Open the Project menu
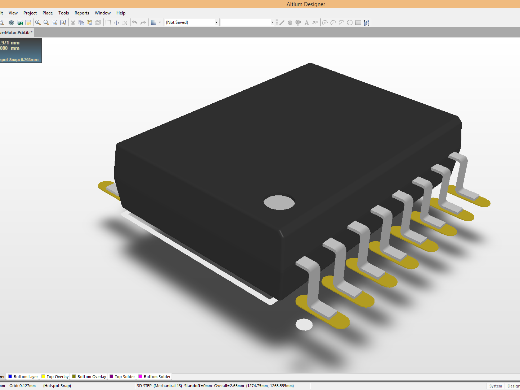 point(30,13)
